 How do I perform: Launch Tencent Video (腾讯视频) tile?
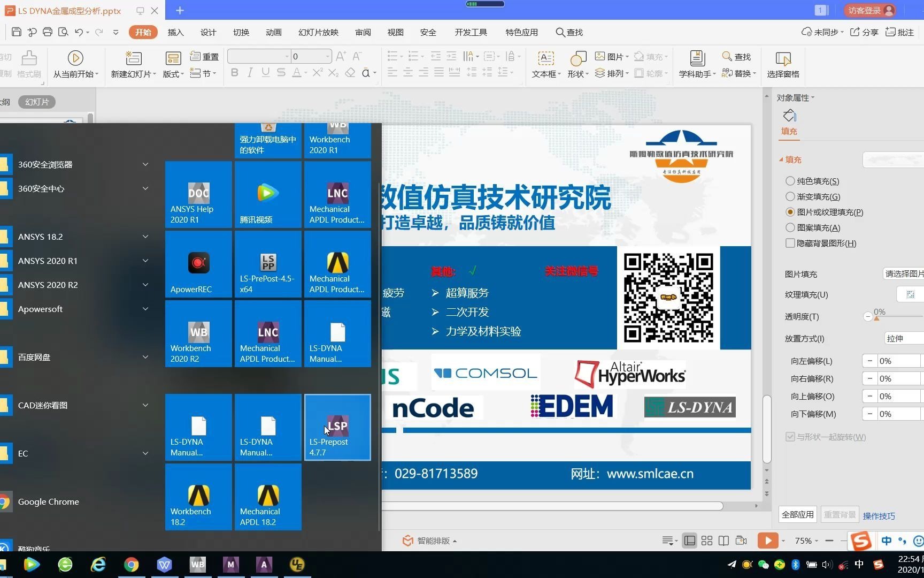pos(268,195)
